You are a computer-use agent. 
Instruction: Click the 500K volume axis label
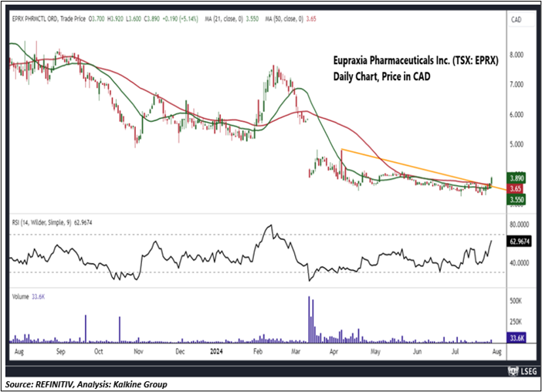516,301
